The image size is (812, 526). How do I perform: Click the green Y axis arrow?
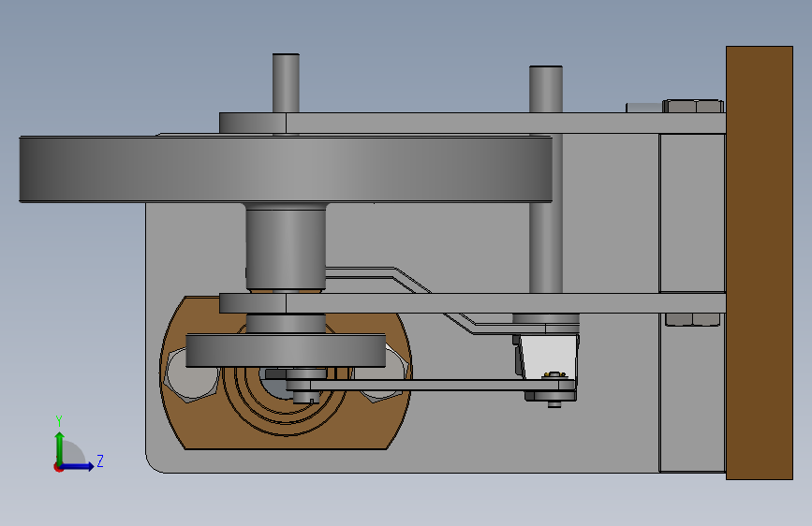[60, 447]
